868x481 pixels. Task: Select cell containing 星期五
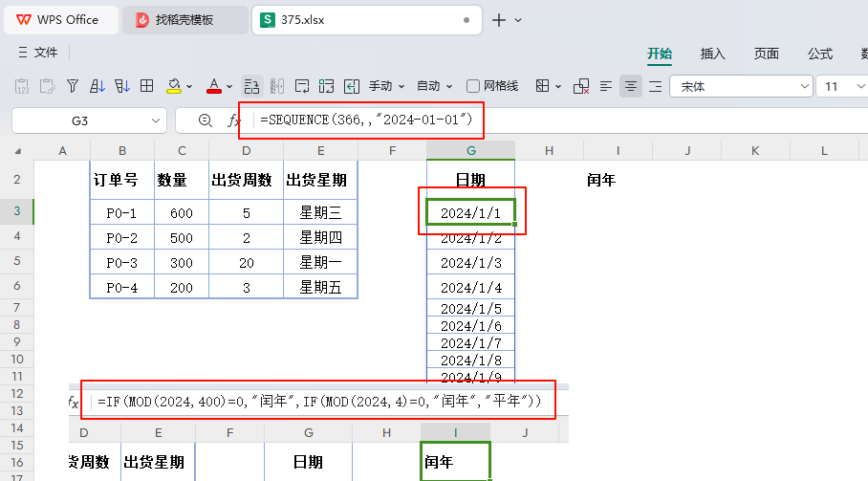tap(320, 287)
